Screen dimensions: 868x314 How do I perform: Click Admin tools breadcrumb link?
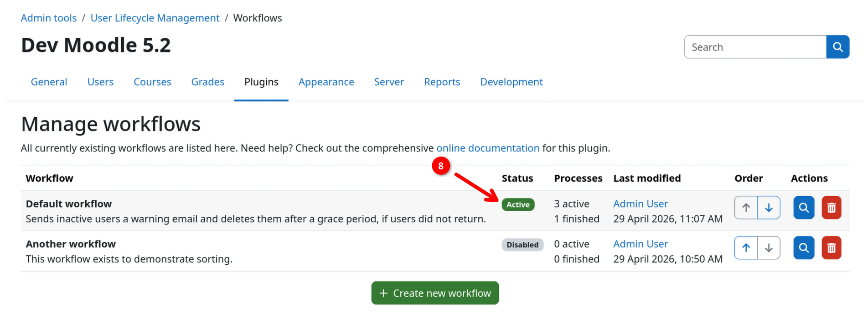click(x=49, y=18)
